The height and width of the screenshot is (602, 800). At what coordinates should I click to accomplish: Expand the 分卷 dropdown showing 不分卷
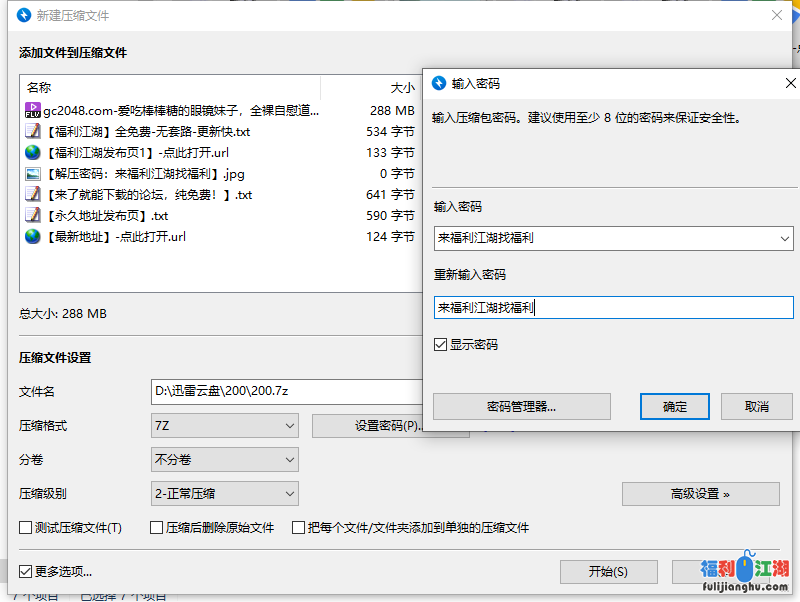click(224, 460)
